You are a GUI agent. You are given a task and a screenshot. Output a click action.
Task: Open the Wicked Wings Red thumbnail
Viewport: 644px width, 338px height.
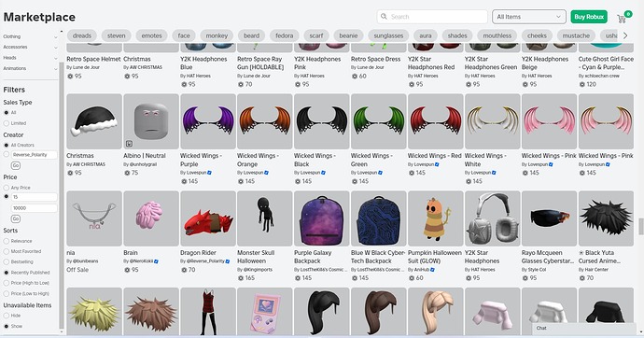click(435, 121)
